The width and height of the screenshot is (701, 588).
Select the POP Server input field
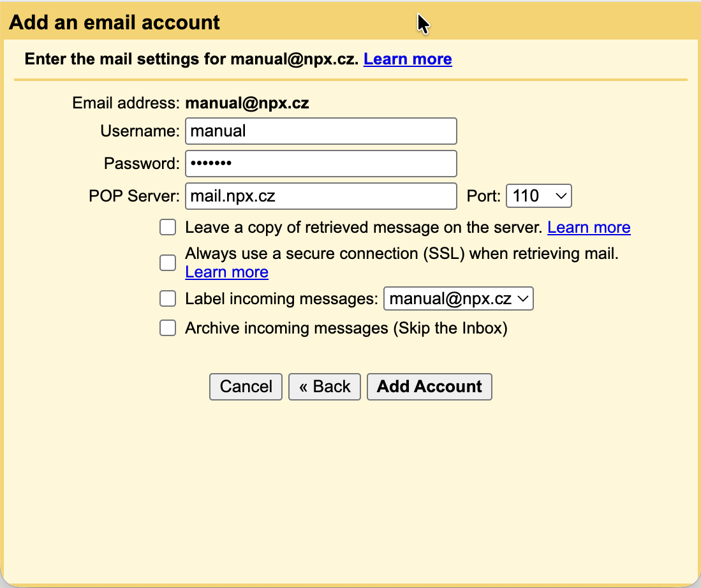pyautogui.click(x=321, y=196)
